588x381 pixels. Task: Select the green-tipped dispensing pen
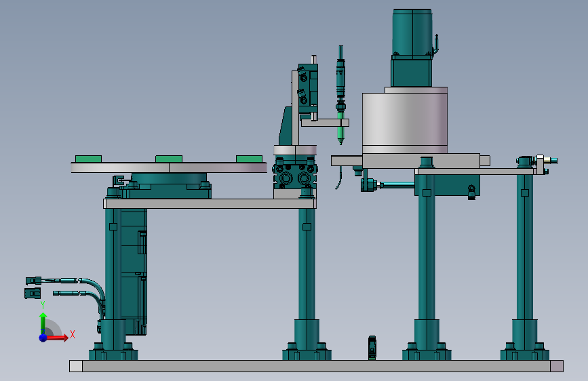pyautogui.click(x=340, y=95)
